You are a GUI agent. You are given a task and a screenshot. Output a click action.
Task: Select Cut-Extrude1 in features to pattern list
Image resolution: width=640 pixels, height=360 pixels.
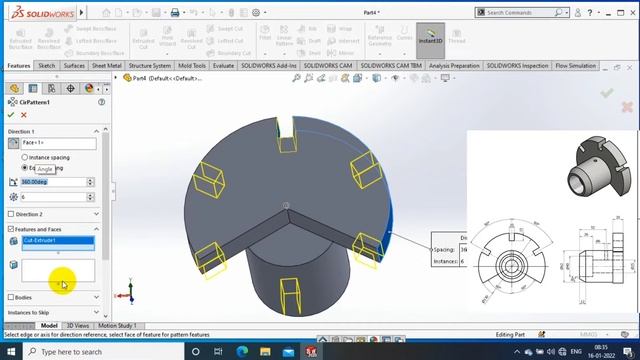click(58, 240)
